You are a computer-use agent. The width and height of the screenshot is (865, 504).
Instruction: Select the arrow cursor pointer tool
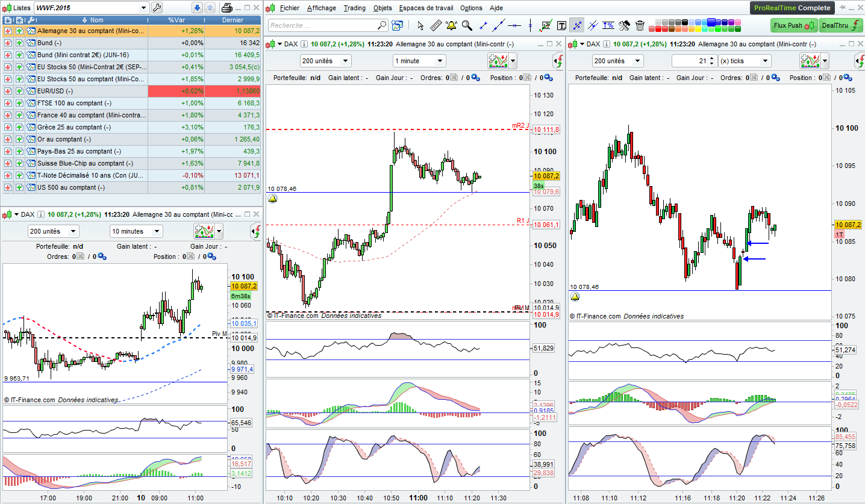point(420,25)
